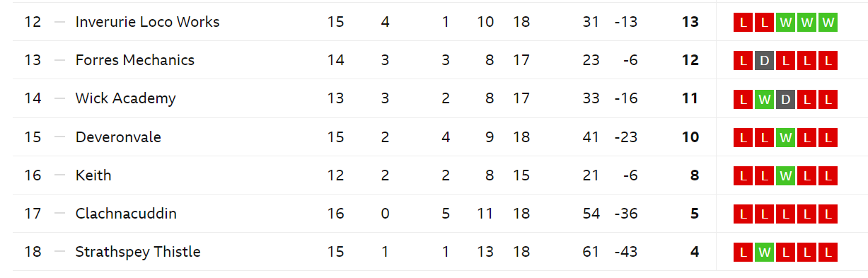Click the grey D form badge for Wick Academy
Image resolution: width=868 pixels, height=278 pixels.
pyautogui.click(x=785, y=99)
